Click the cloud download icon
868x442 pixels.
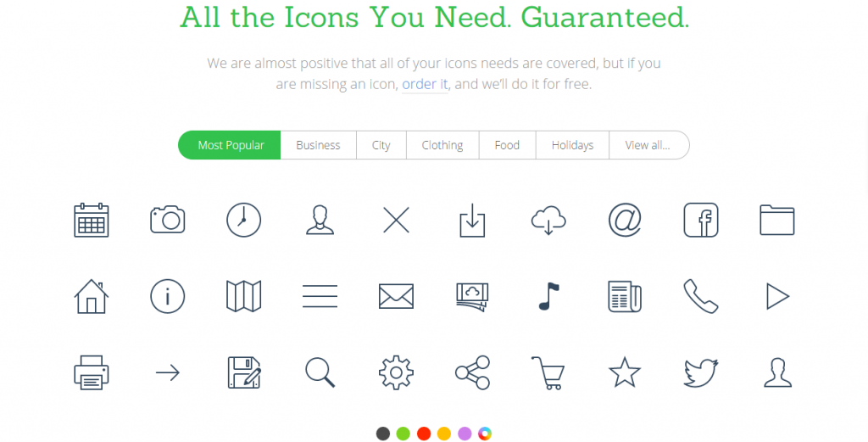pyautogui.click(x=548, y=220)
